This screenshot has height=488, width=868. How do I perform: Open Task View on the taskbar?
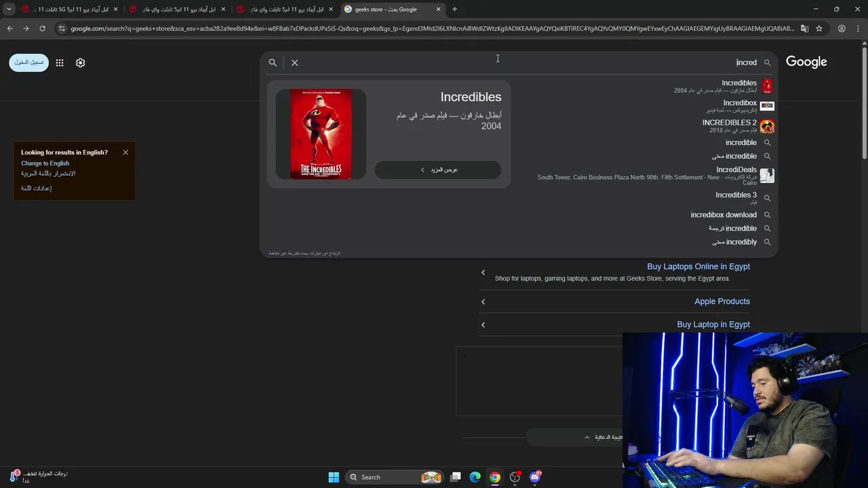pos(456,477)
